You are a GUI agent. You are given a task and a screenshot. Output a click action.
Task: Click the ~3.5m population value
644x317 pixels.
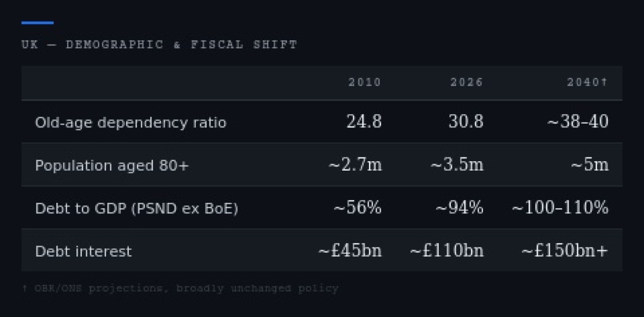[x=457, y=165]
